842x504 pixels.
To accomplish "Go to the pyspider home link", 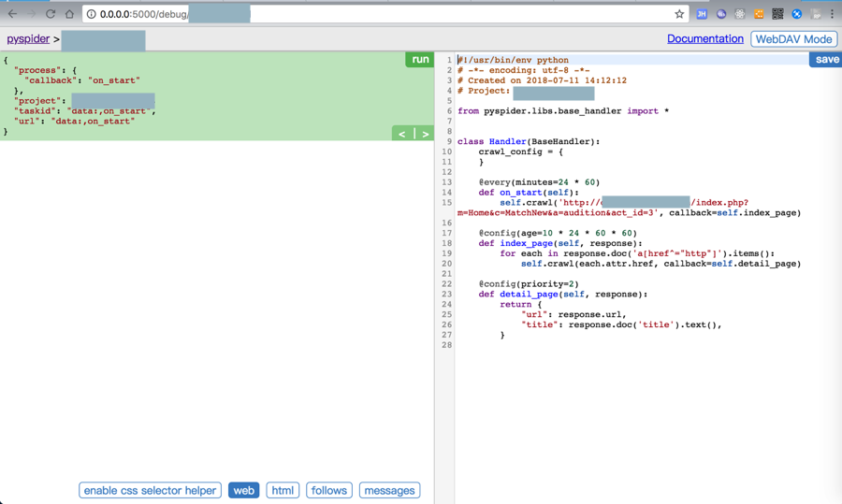I will (28, 38).
